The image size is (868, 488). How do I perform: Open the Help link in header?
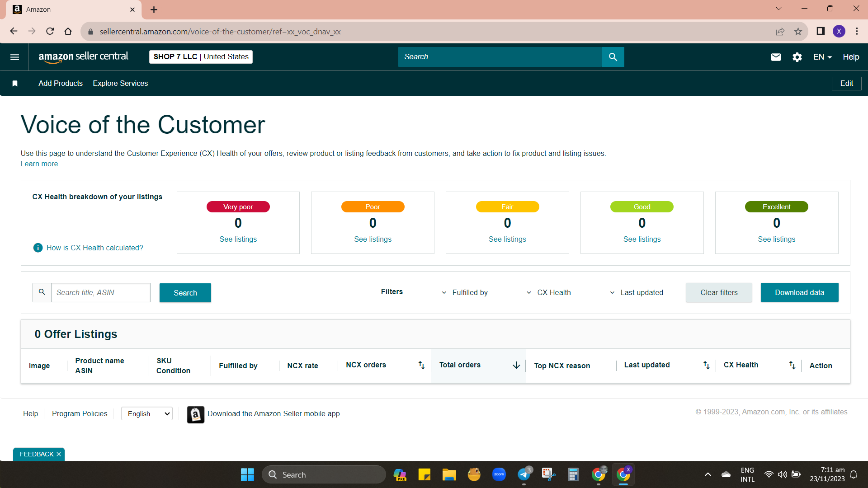pyautogui.click(x=851, y=57)
